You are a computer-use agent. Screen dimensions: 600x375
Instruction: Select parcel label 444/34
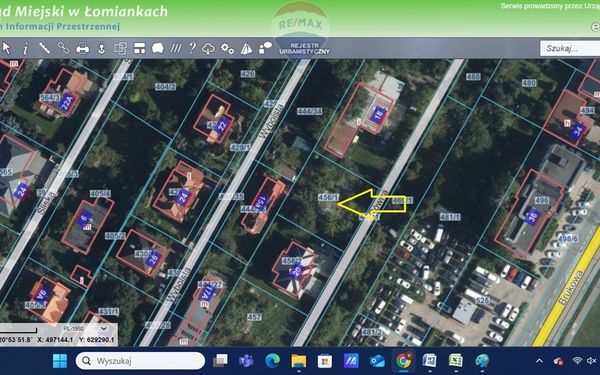(310, 111)
